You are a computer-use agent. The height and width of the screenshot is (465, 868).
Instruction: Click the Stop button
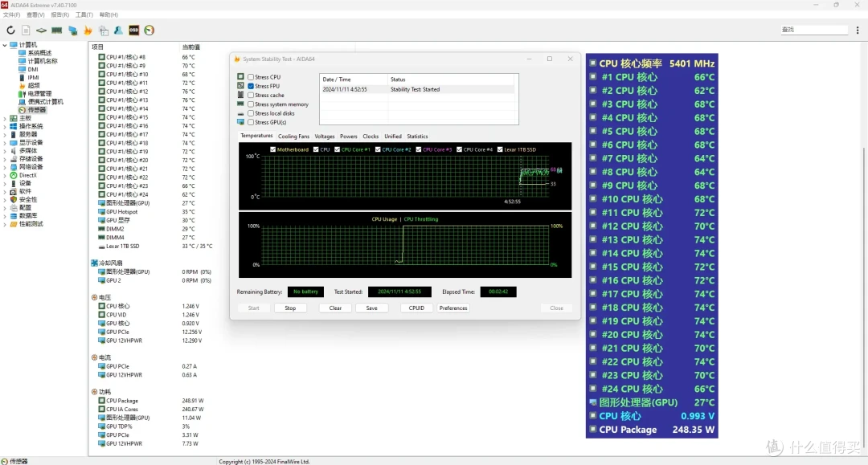pos(290,308)
